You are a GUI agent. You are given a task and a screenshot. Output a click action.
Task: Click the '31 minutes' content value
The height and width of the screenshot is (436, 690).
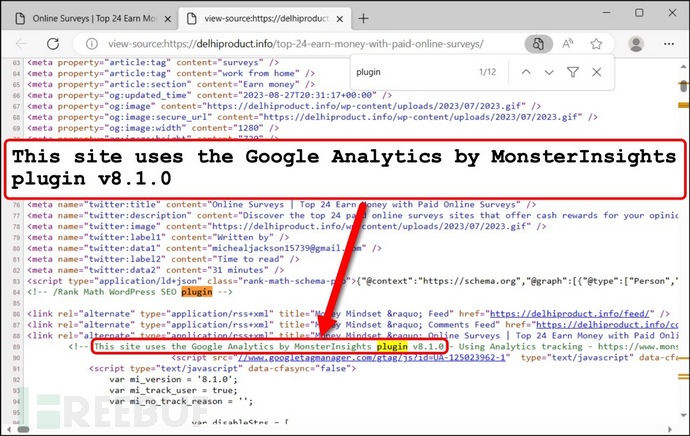(240, 270)
